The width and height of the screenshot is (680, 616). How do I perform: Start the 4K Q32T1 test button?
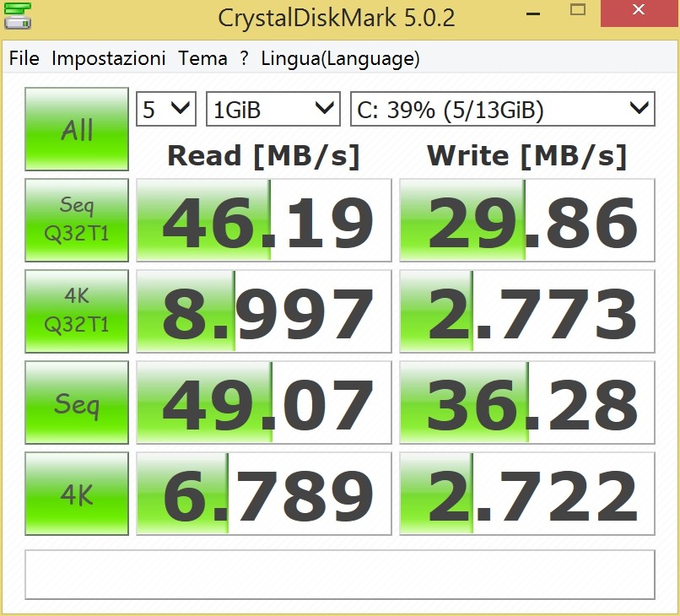(x=77, y=311)
